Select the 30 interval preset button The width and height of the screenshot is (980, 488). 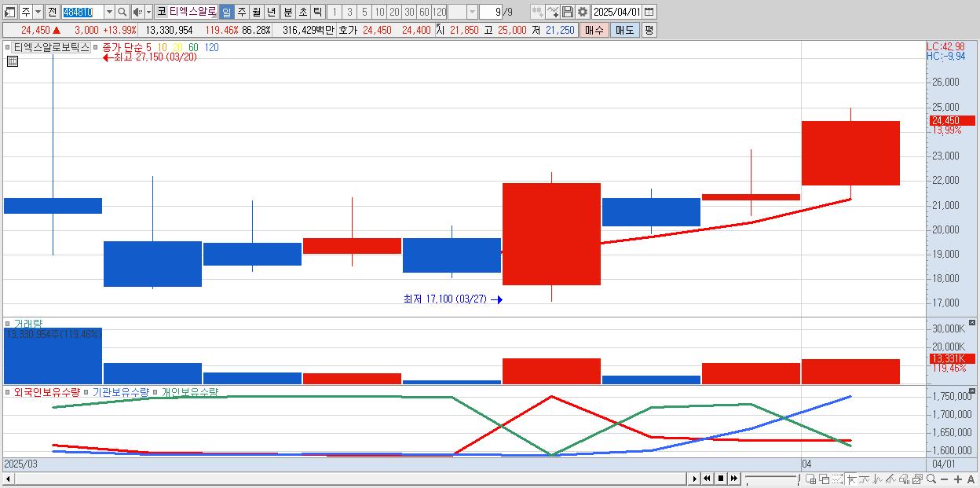(409, 12)
